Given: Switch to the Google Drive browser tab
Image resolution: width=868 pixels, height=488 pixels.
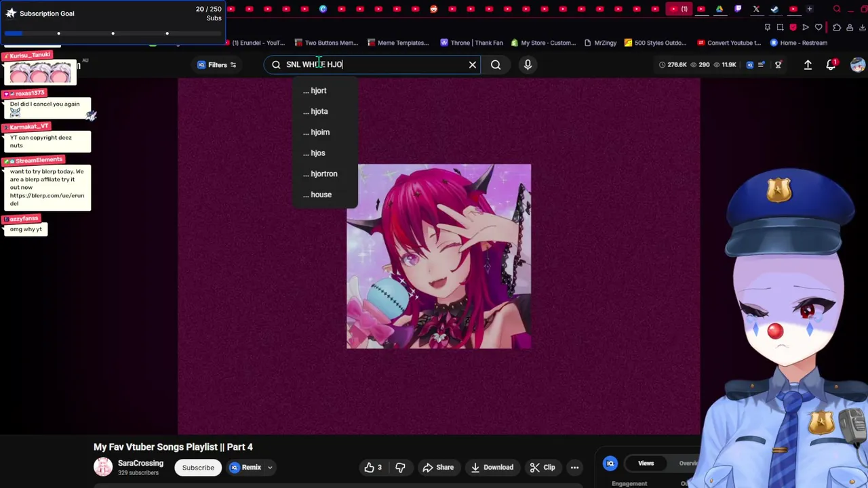Looking at the screenshot, I should (x=719, y=9).
